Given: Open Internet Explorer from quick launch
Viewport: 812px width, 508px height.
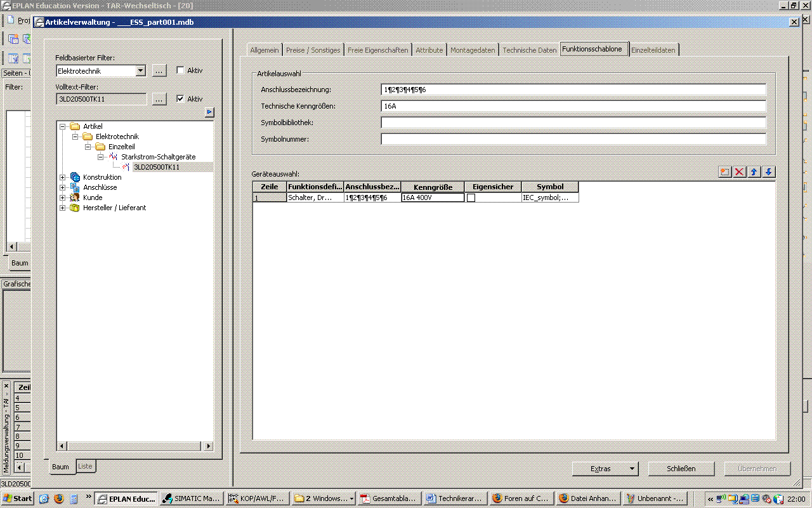Looking at the screenshot, I should [44, 498].
